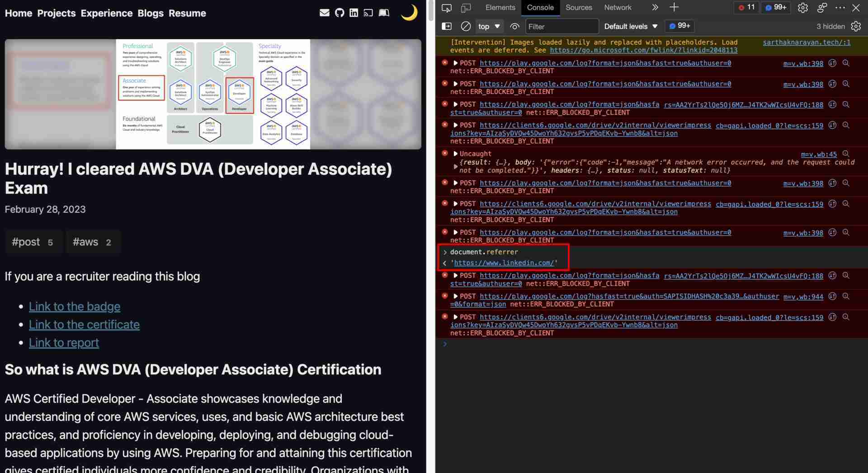Open the Experience page
The height and width of the screenshot is (473, 868).
[x=107, y=13]
